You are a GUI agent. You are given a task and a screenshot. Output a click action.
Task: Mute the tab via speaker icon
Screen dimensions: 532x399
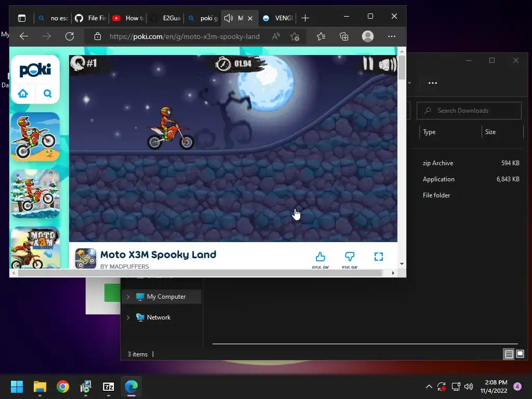[x=229, y=18]
